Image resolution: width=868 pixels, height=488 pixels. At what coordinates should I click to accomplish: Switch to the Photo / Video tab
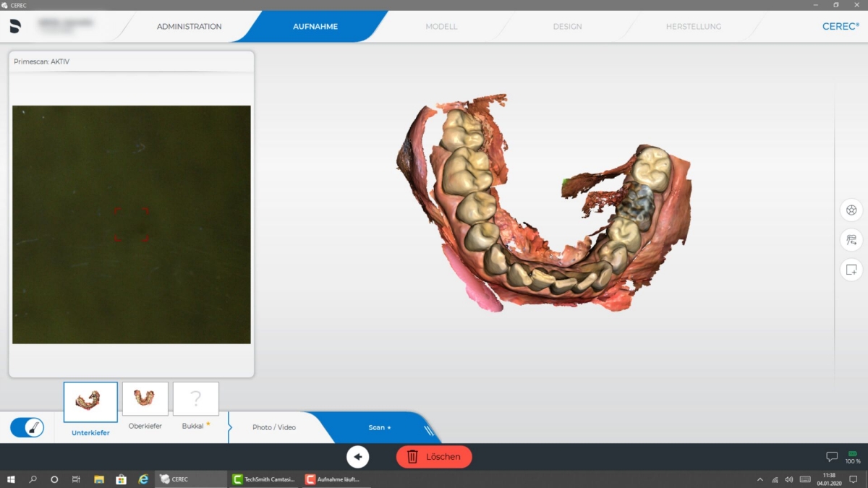(x=274, y=427)
